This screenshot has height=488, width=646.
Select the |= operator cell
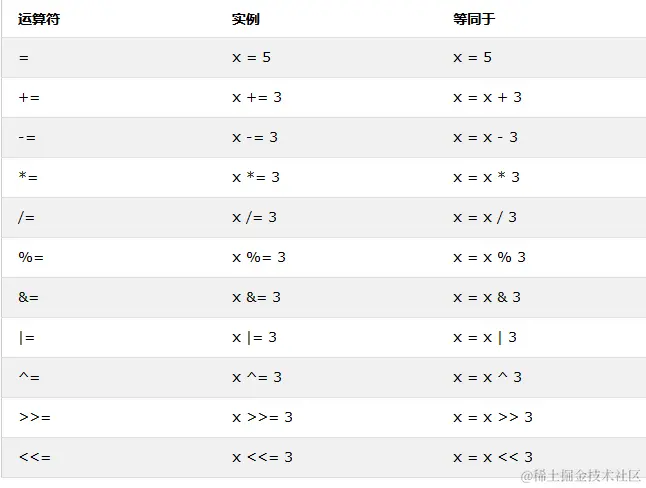coord(27,338)
